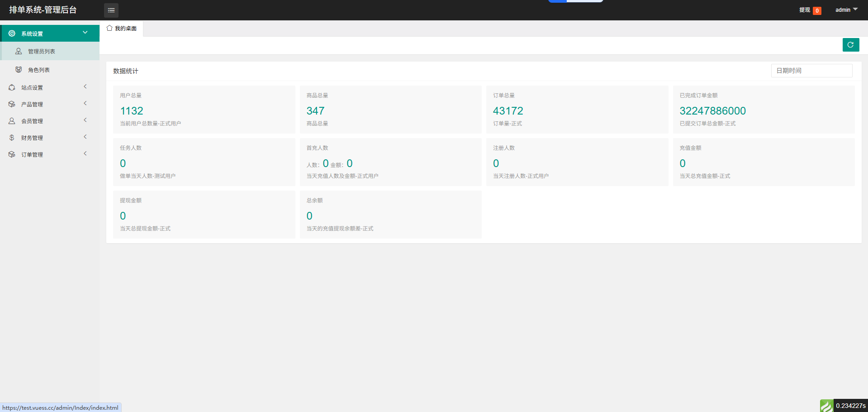Image resolution: width=868 pixels, height=412 pixels.
Task: Expand the 财务管理 menu arrow
Action: tap(85, 137)
